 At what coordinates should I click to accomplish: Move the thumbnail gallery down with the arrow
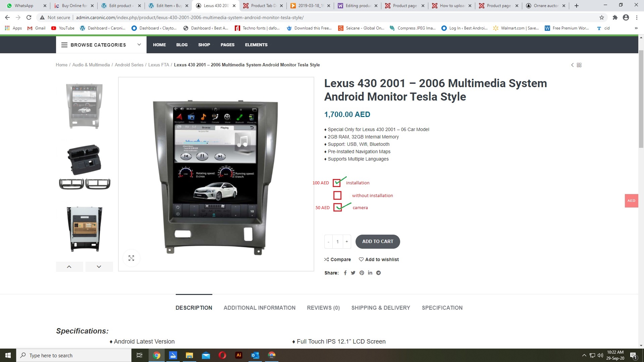point(99,267)
